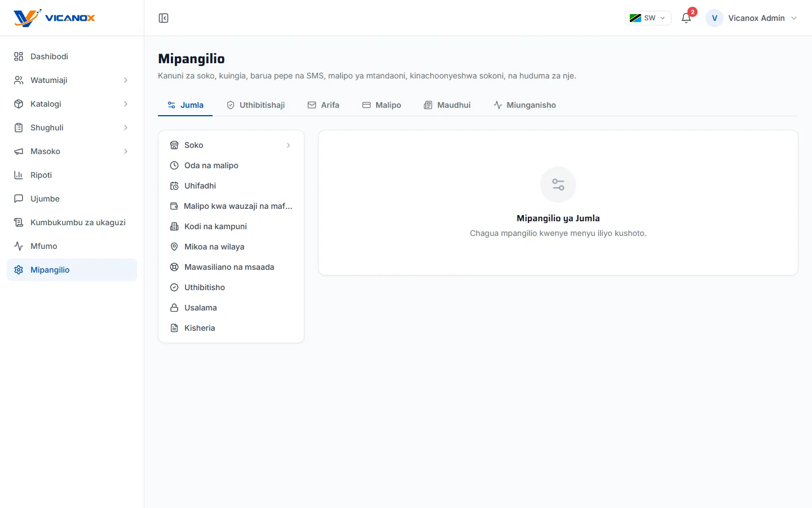Open Oda na malipo settings
The height and width of the screenshot is (508, 812).
click(231, 165)
